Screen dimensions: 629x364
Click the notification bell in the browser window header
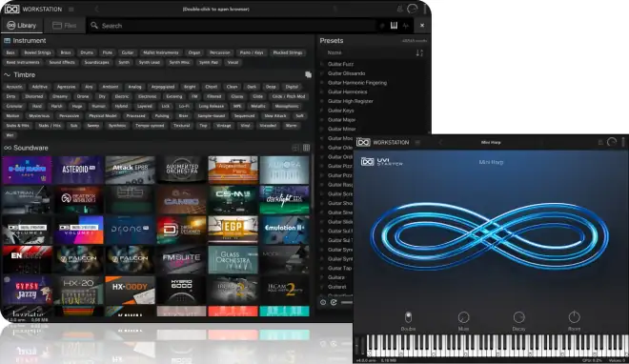coord(399,9)
